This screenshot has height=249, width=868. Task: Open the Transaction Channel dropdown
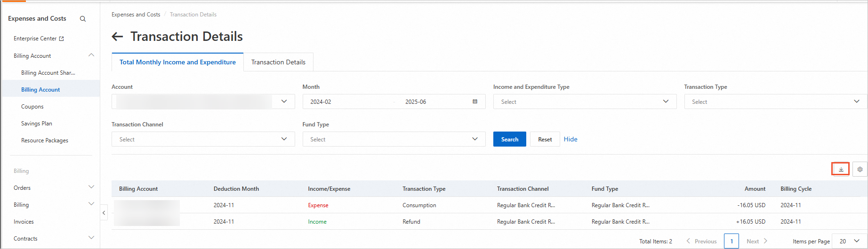point(203,139)
